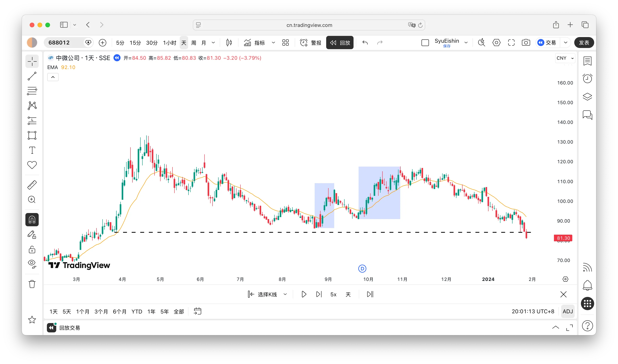Open the favorites star toolbar
618x364 pixels.
[32, 320]
